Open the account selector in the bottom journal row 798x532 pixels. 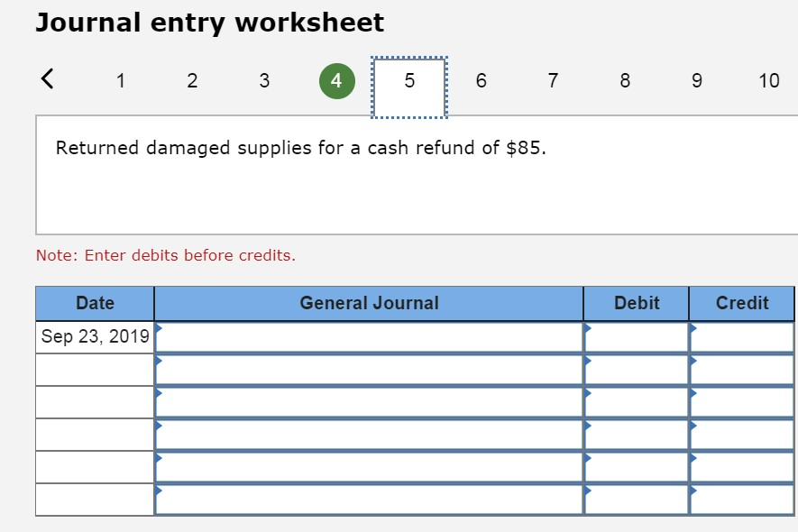pos(157,492)
